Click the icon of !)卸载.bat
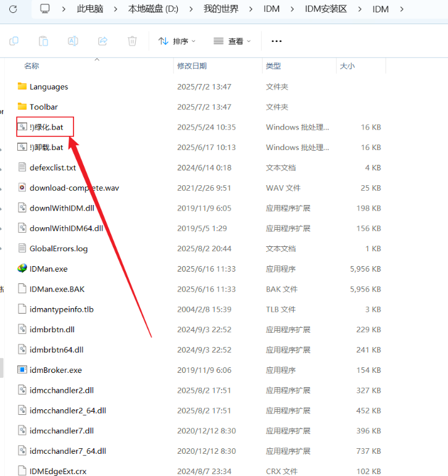This screenshot has height=476, width=448. coord(22,147)
